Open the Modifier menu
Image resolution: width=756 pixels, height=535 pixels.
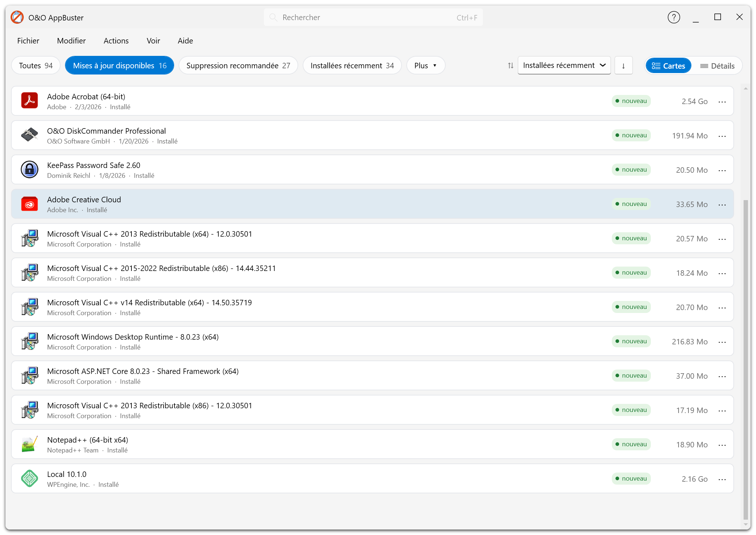coord(71,41)
